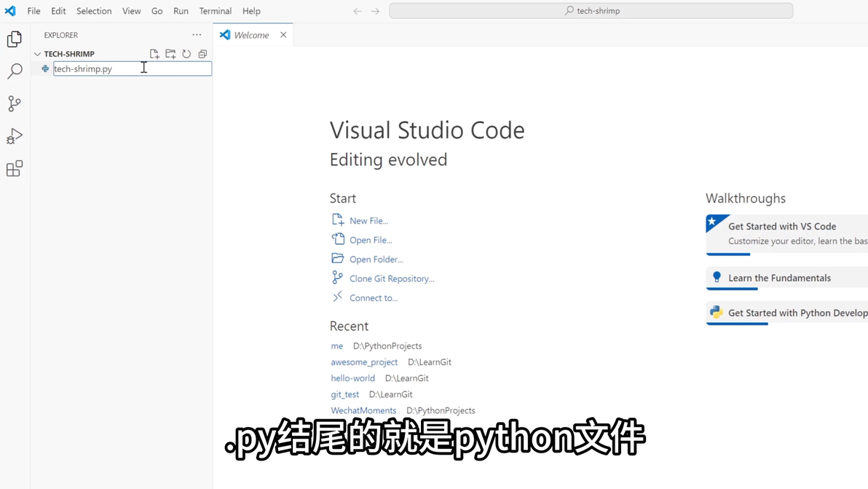Click the Open File icon under Start

click(338, 239)
